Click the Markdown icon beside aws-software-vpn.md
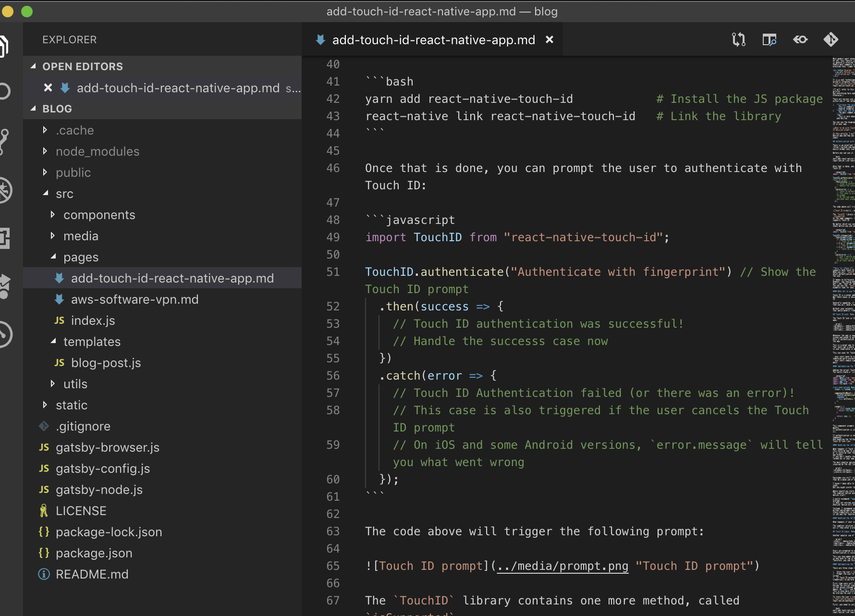 pyautogui.click(x=60, y=299)
